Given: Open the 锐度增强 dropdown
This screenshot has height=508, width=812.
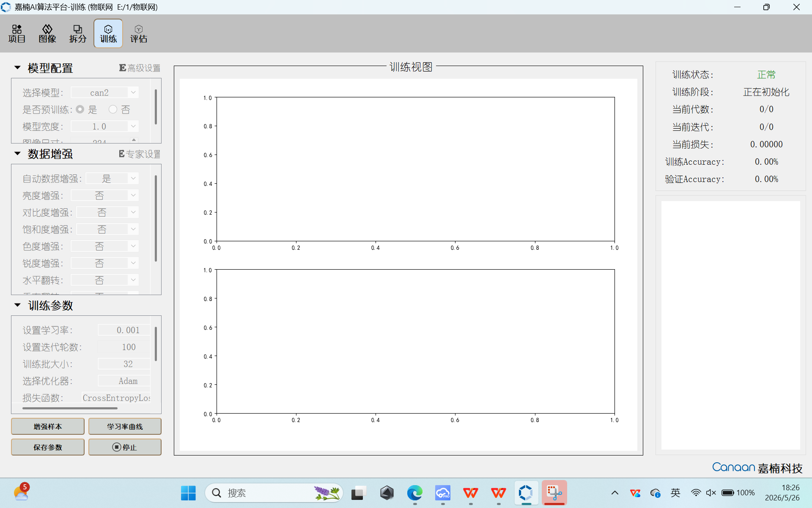Looking at the screenshot, I should tap(104, 263).
